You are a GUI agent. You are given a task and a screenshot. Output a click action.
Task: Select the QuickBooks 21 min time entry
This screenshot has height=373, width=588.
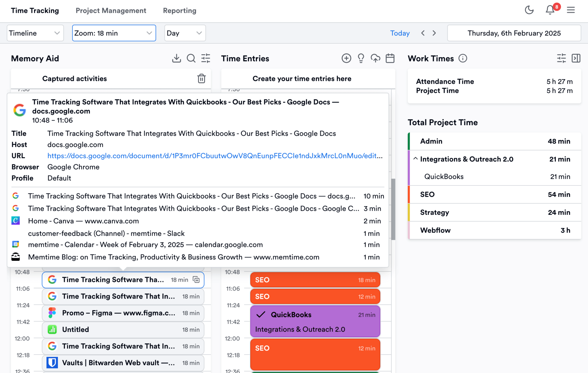[x=315, y=321]
